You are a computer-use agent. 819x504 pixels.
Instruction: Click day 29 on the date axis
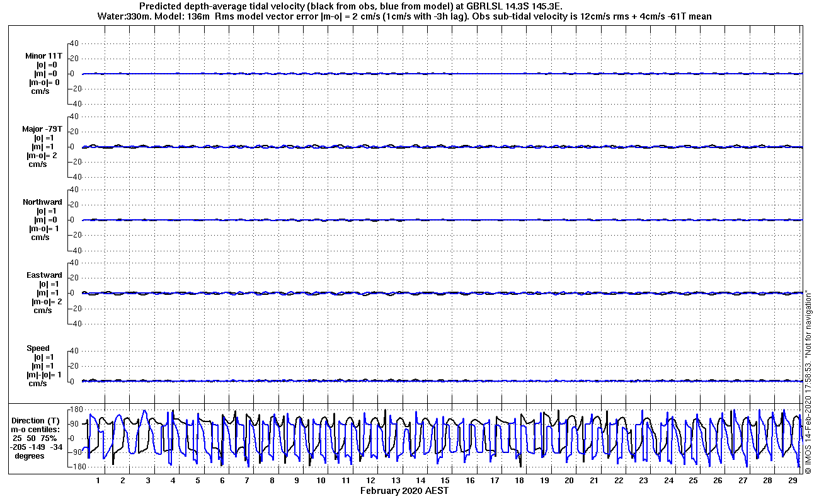point(792,481)
